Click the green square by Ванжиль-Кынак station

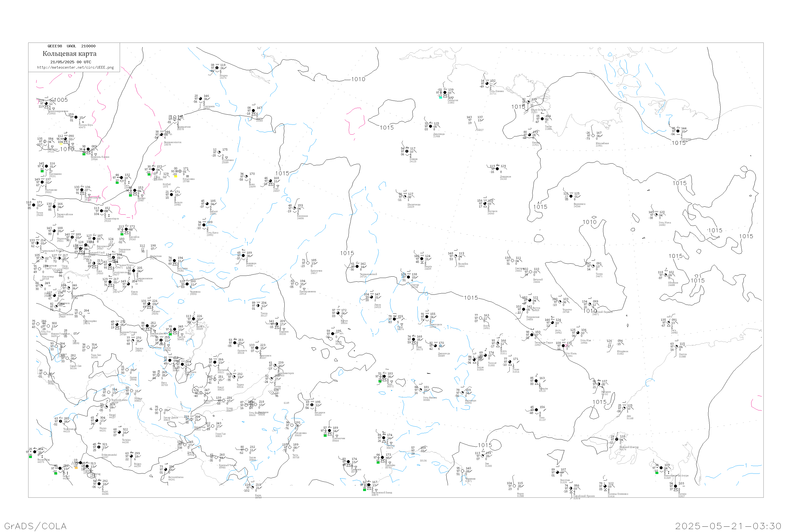coord(84,154)
